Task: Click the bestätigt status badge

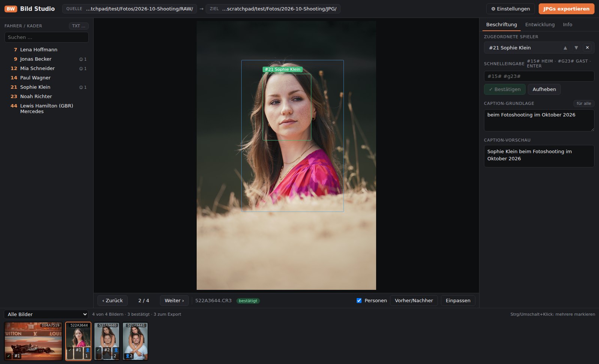Action: (x=248, y=301)
